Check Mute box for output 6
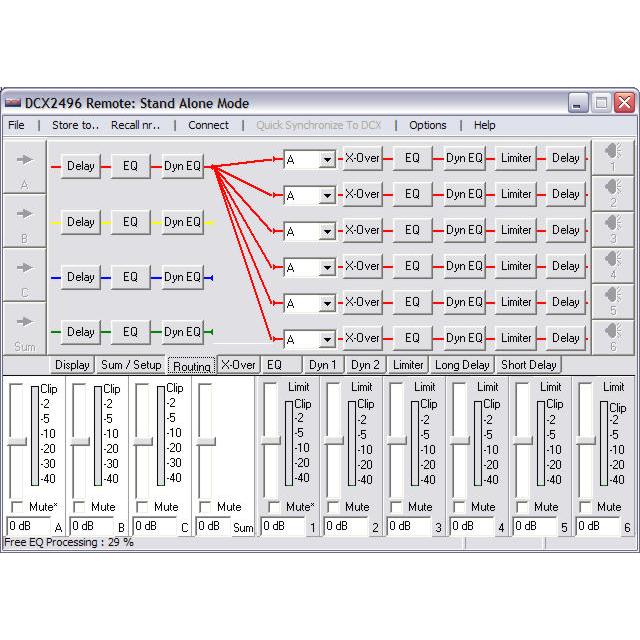640x640 pixels. (585, 507)
